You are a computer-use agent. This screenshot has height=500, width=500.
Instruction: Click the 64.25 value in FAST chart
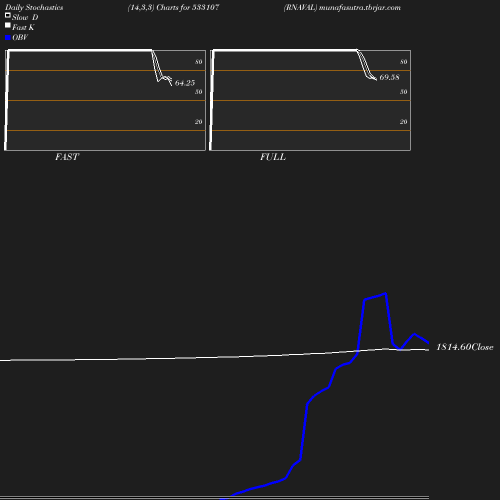point(185,83)
